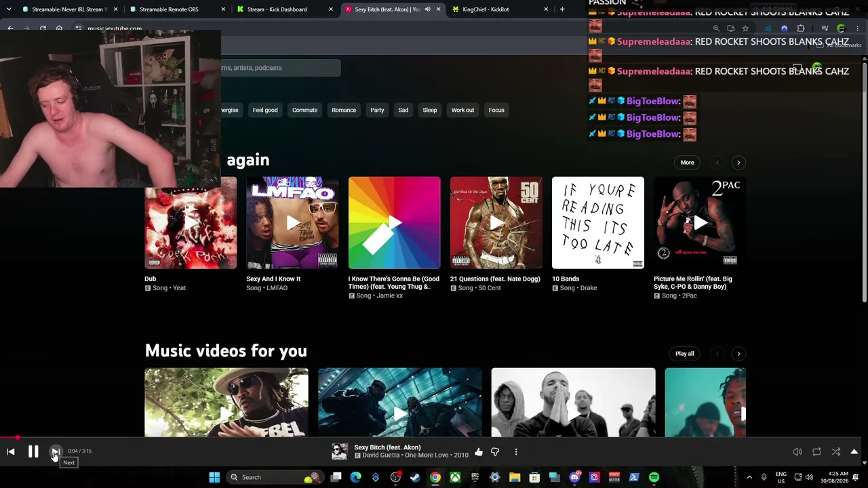Image resolution: width=868 pixels, height=488 pixels.
Task: Open the Jamie xx artist link
Action: tap(389, 296)
